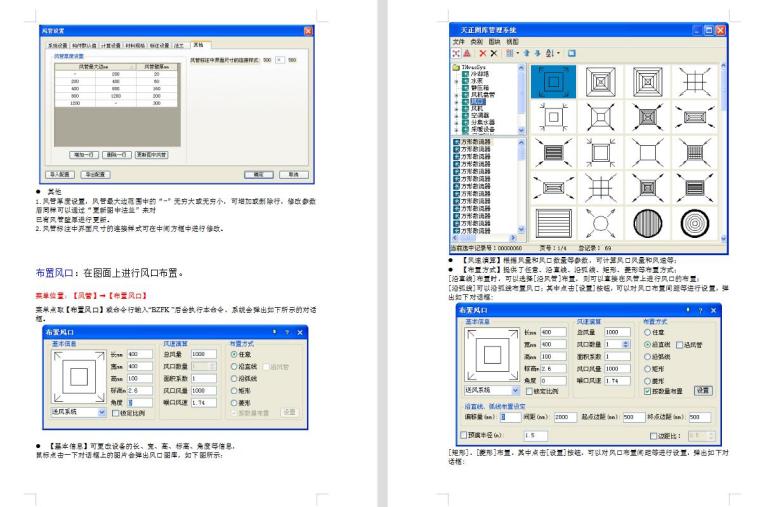Open the 文件 menu in library manager

[456, 41]
